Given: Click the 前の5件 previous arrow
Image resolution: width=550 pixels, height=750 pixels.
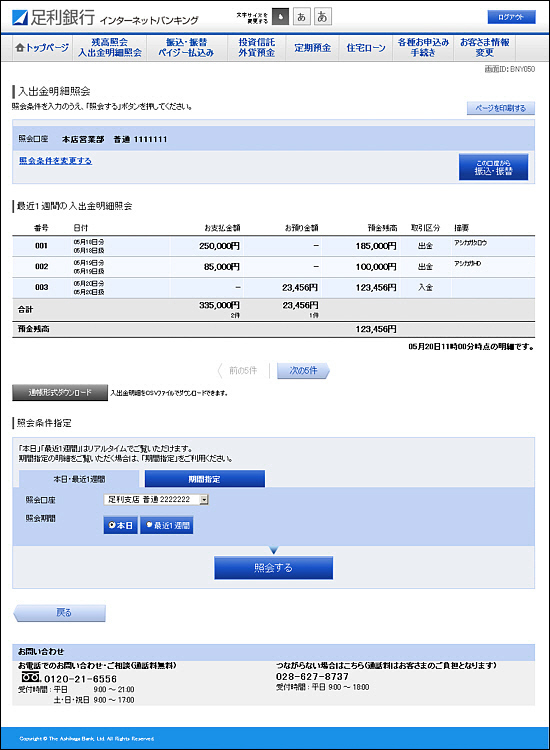Looking at the screenshot, I should click(x=238, y=370).
